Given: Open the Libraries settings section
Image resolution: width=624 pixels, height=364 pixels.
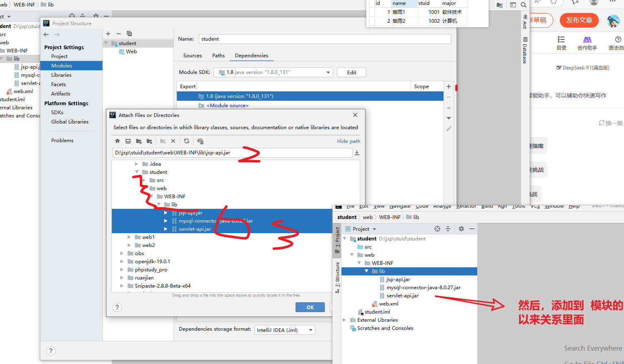Looking at the screenshot, I should point(61,75).
